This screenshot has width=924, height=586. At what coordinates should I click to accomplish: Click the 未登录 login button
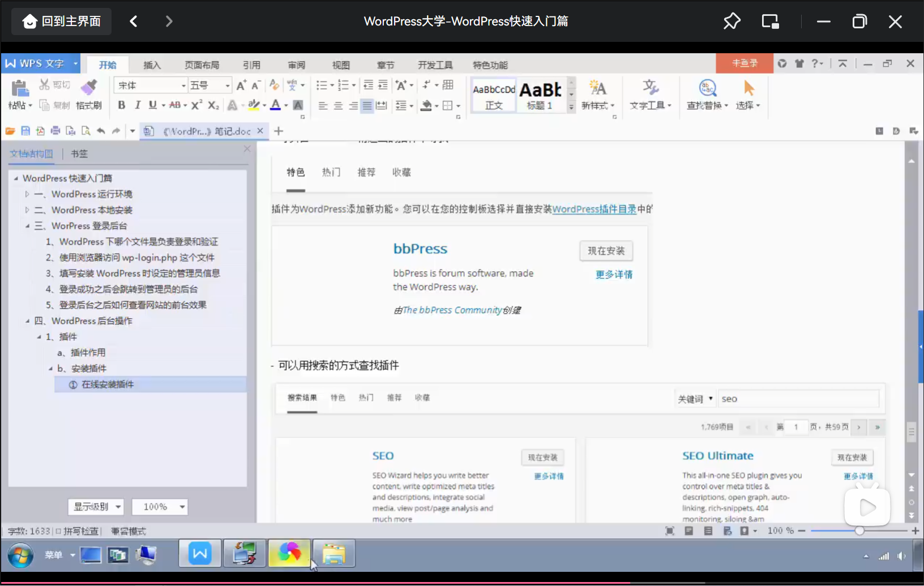pos(745,63)
